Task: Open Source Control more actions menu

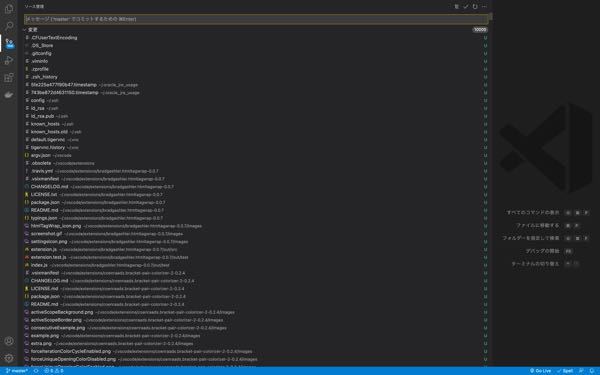Action: [484, 7]
